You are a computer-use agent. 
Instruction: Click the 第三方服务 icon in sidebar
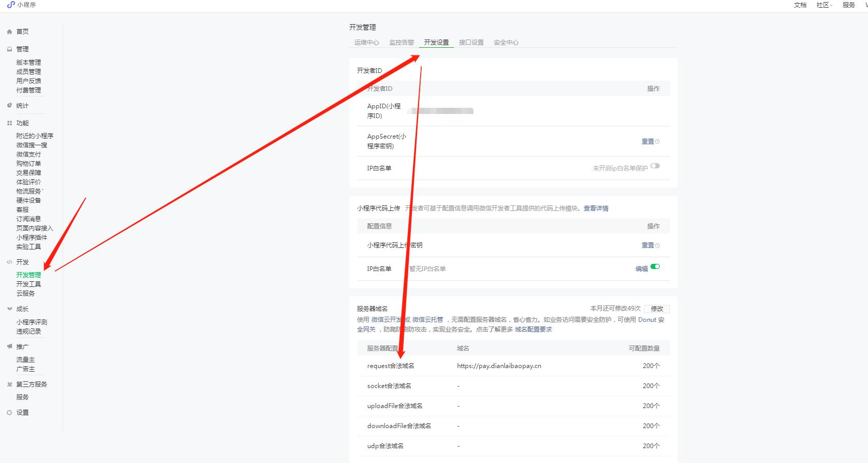tap(9, 384)
